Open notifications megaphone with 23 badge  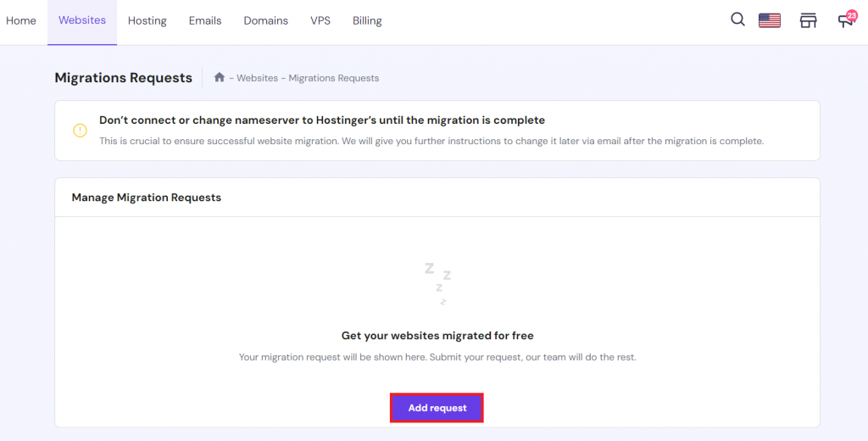click(845, 20)
